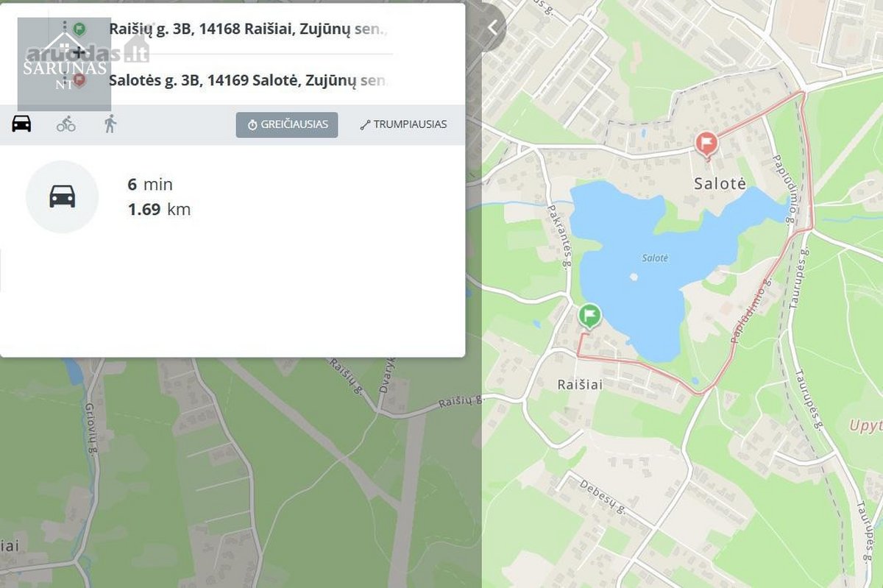Collapse the route panel with the left chevron

(x=492, y=28)
